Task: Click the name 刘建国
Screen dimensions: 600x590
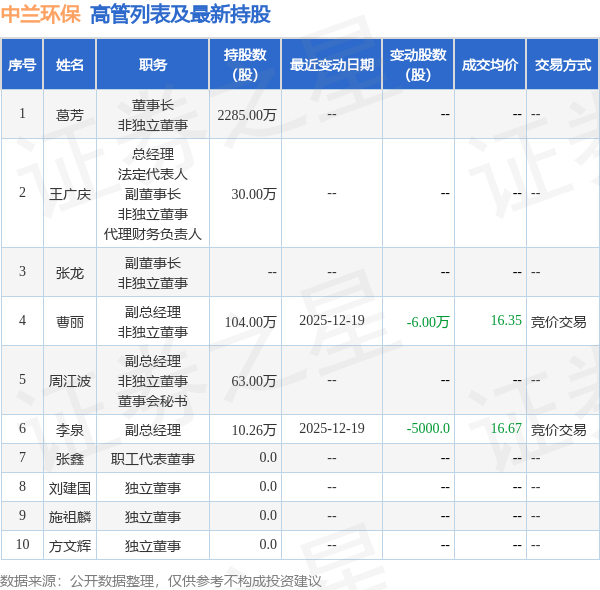Action: tap(70, 487)
